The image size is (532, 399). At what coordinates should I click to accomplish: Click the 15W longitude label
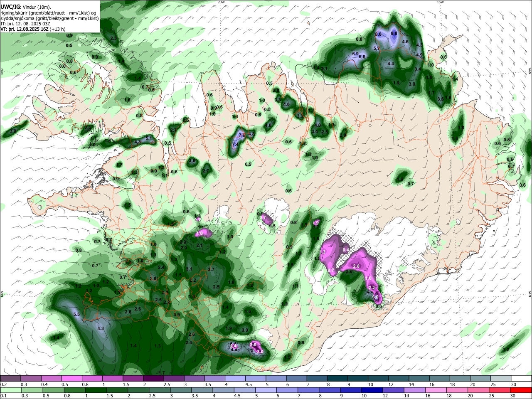pos(440,2)
